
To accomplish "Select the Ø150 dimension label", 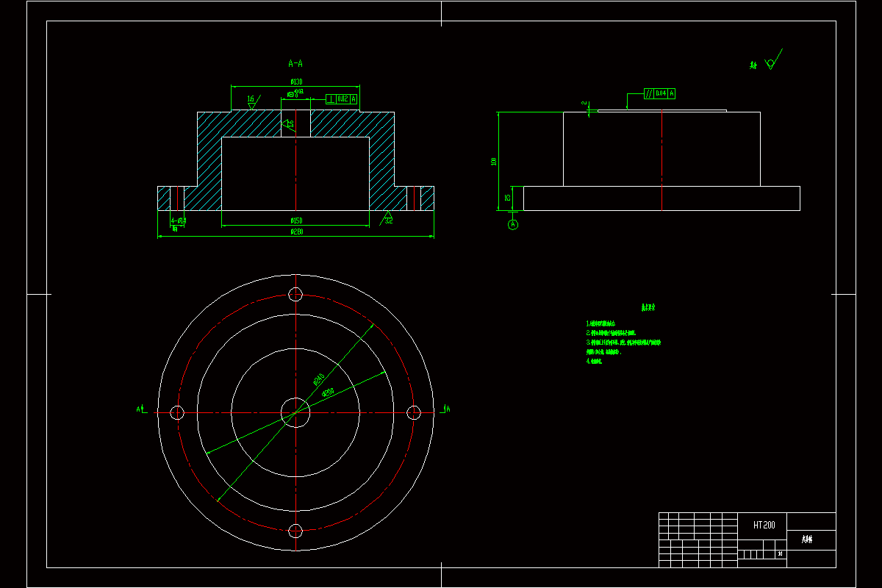I will point(296,220).
